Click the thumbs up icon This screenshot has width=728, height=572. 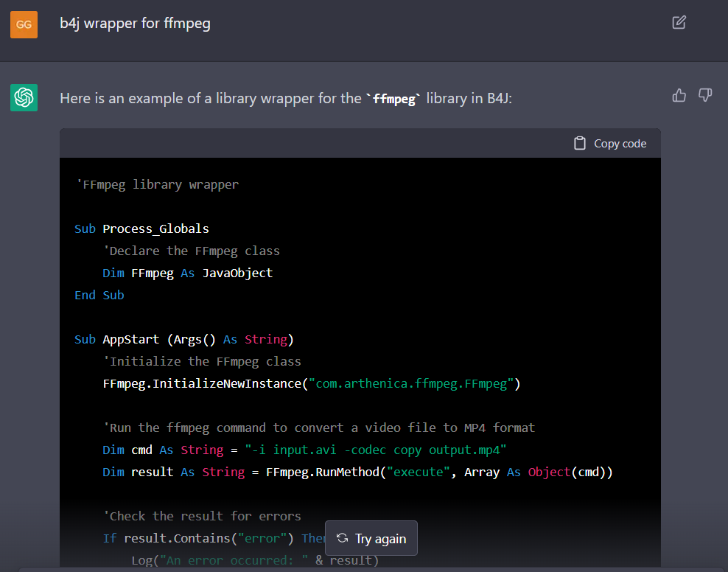pyautogui.click(x=679, y=95)
